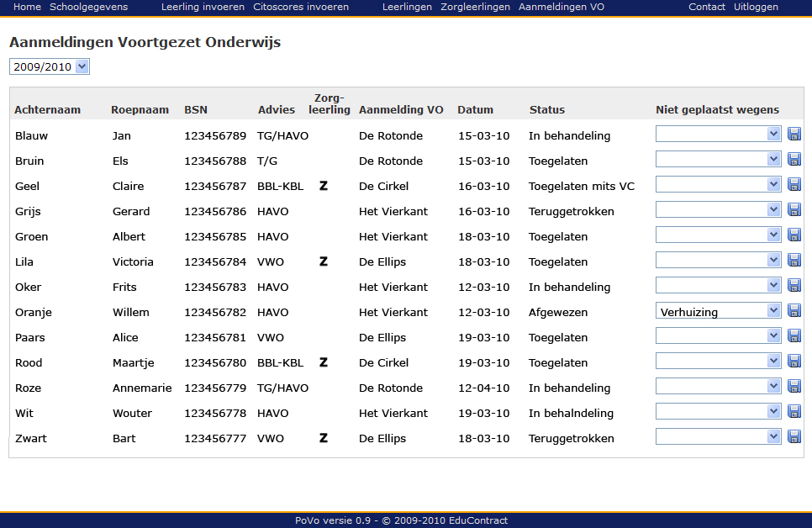Save the row for Roze Annemarie
Screen dimensions: 812x528
click(794, 386)
